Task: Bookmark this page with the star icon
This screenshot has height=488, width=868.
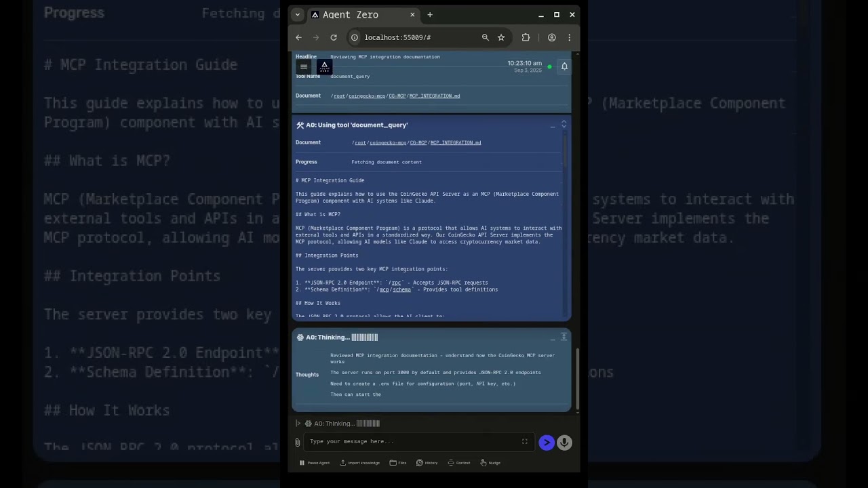Action: (x=501, y=38)
